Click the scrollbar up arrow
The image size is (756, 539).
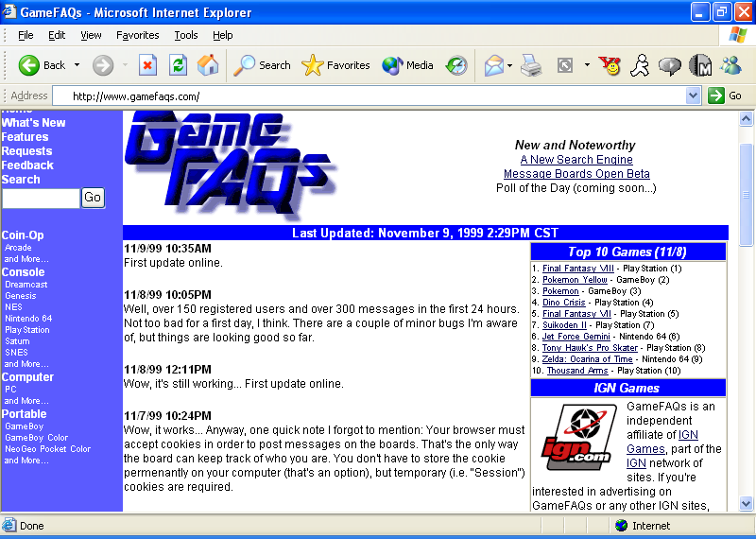746,119
